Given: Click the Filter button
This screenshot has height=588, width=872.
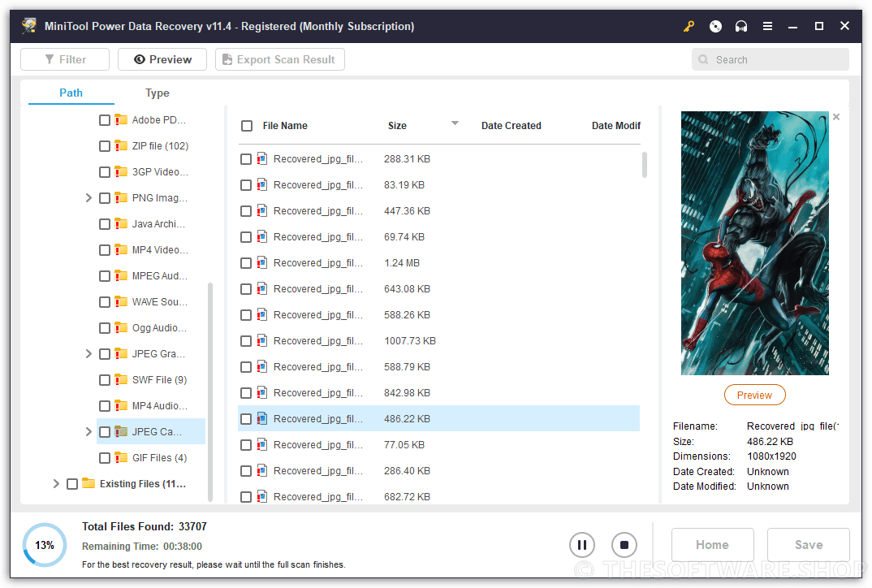Looking at the screenshot, I should point(65,59).
